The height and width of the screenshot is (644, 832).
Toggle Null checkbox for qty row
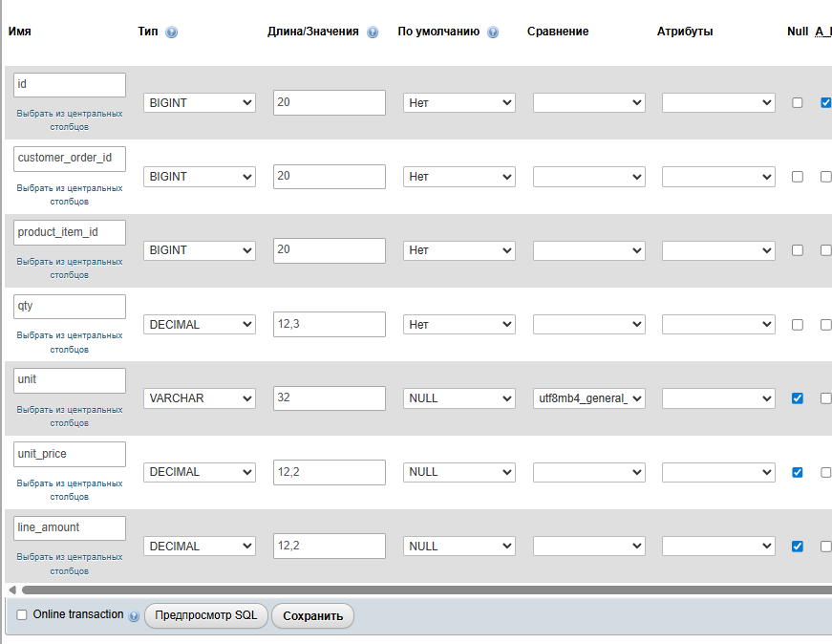coord(798,325)
